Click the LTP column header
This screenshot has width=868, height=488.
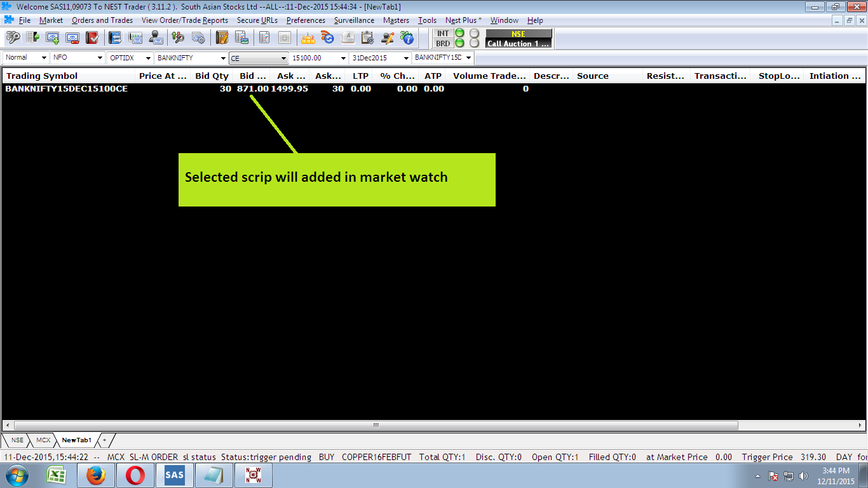tap(360, 76)
